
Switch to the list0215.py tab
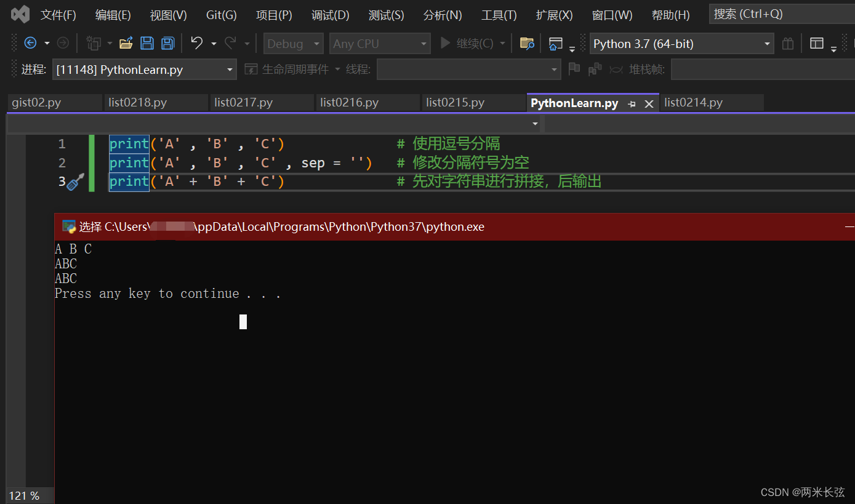(x=473, y=103)
